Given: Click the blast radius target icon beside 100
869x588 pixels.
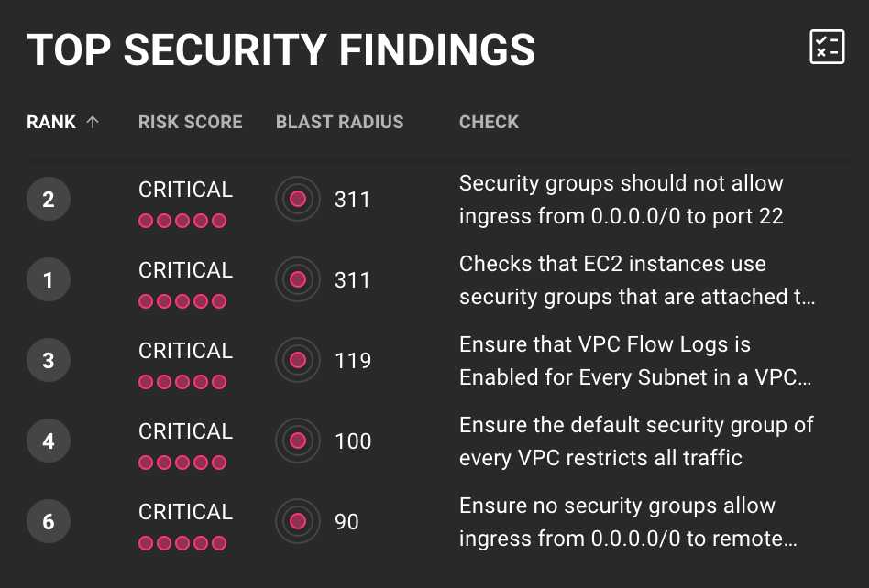Looking at the screenshot, I should click(297, 441).
